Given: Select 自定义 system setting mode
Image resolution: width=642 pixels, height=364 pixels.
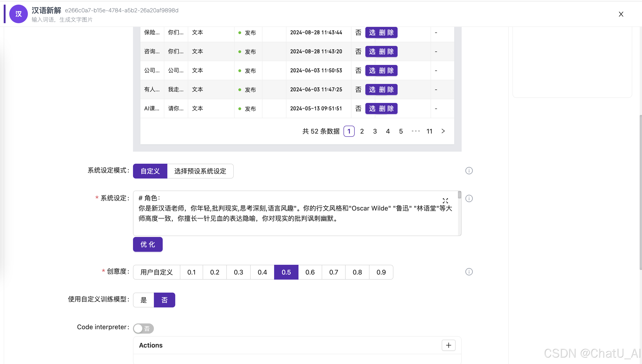Looking at the screenshot, I should tap(150, 171).
